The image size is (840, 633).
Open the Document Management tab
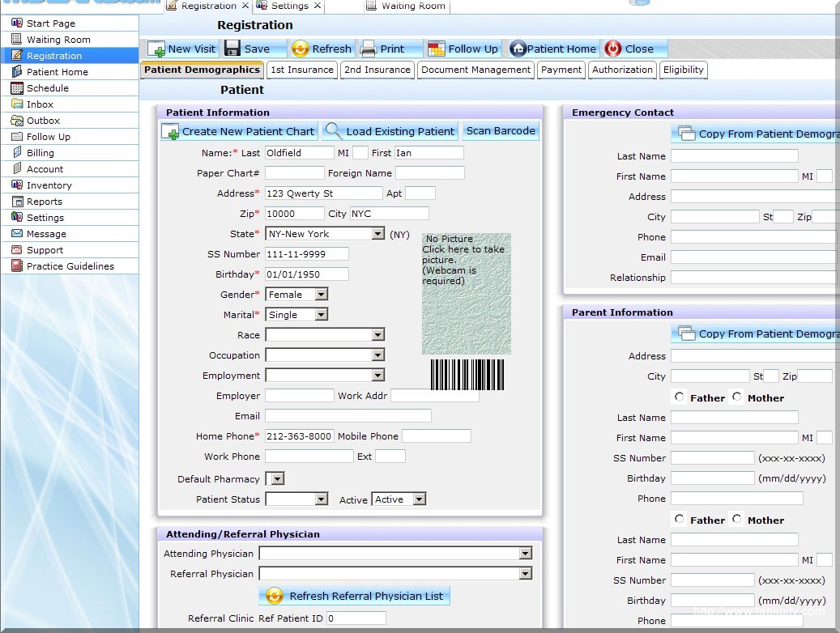coord(475,70)
